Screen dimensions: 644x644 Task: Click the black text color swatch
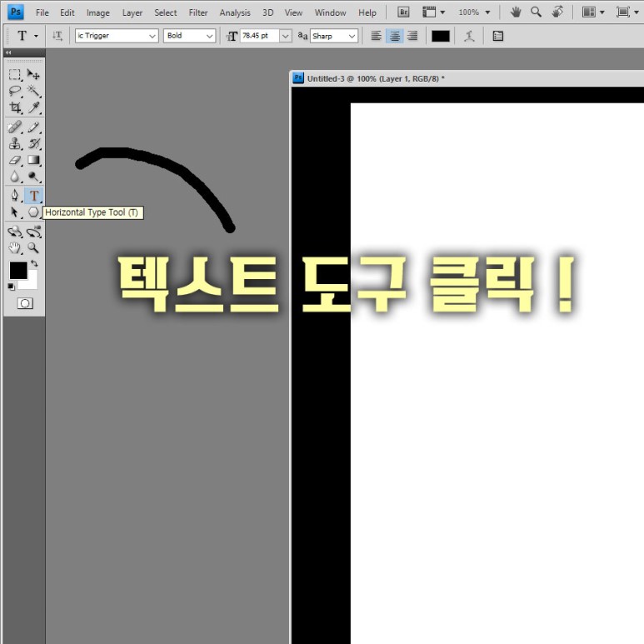coord(441,36)
